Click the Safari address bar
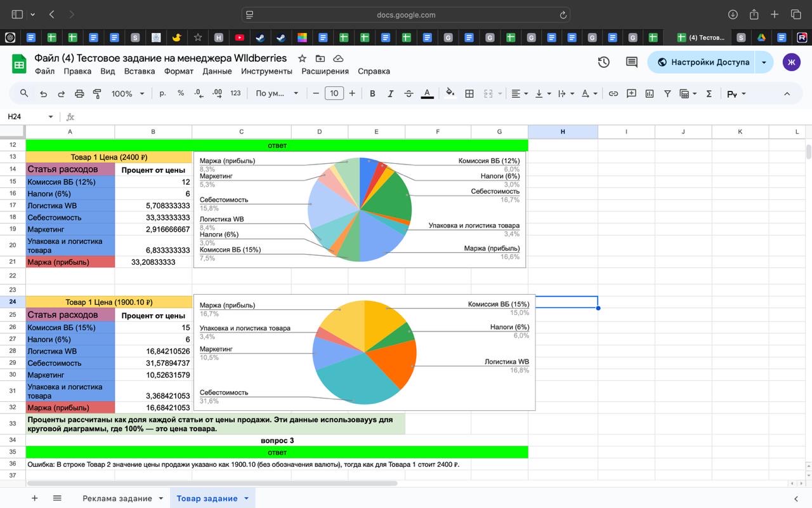This screenshot has height=508, width=812. point(406,15)
